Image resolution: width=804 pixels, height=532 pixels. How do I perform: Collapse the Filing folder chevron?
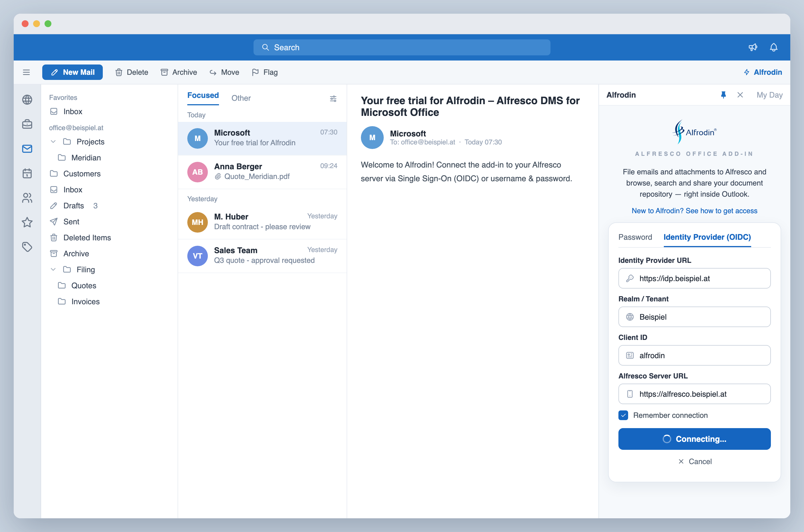(x=53, y=269)
